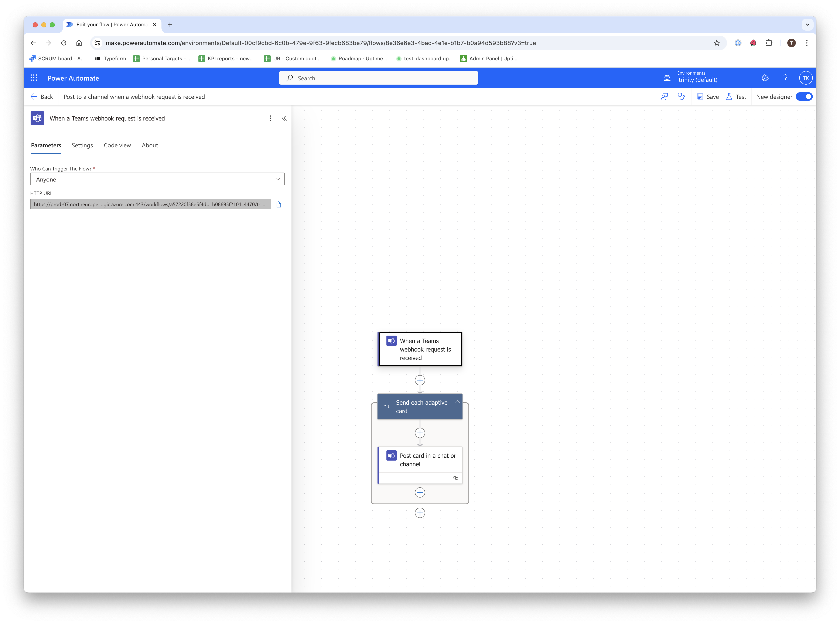Open the Chrome profile avatar

click(x=791, y=43)
